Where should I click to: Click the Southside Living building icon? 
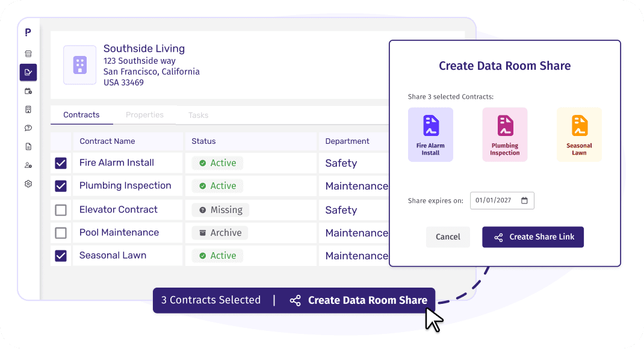[79, 65]
